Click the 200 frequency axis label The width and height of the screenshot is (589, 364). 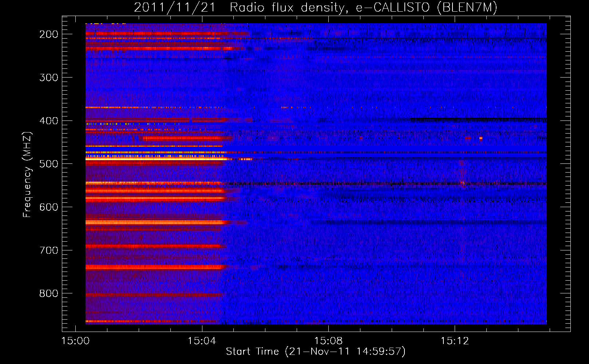coord(49,34)
